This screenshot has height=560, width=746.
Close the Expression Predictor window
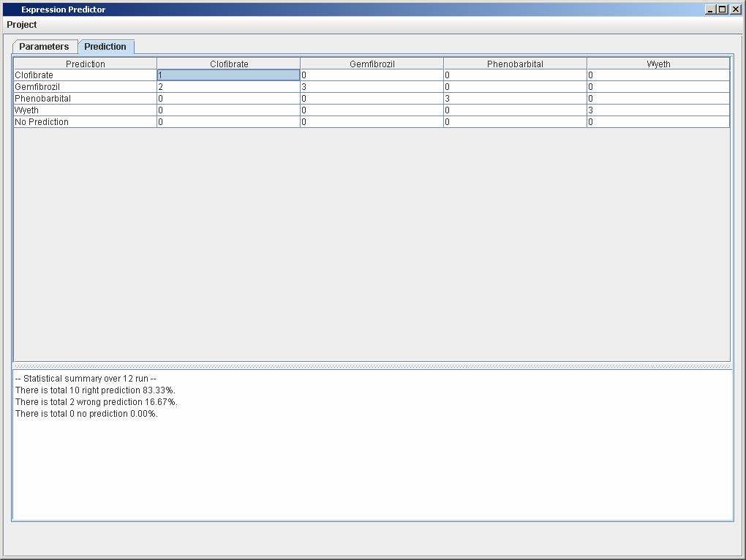click(x=735, y=10)
